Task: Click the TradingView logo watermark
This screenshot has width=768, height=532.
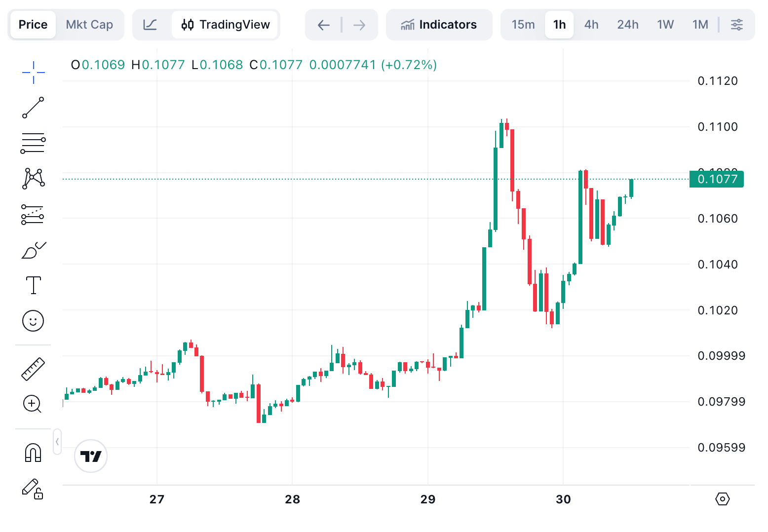Action: pyautogui.click(x=90, y=456)
